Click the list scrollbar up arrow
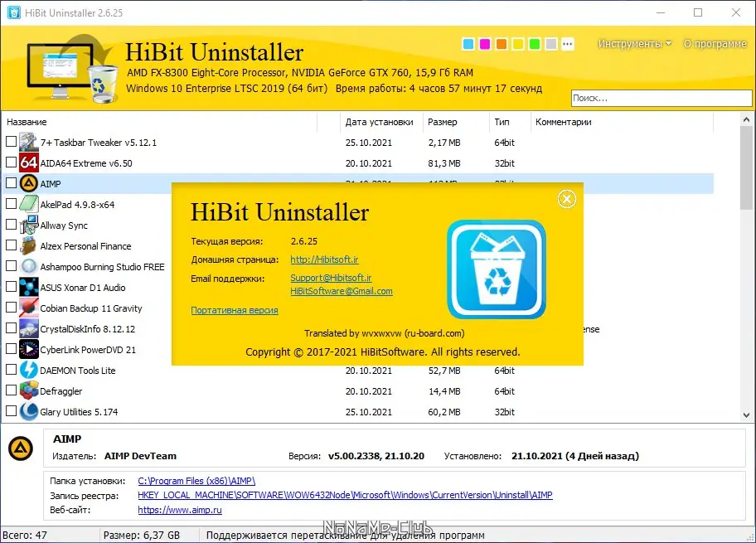This screenshot has height=543, width=756. (746, 119)
